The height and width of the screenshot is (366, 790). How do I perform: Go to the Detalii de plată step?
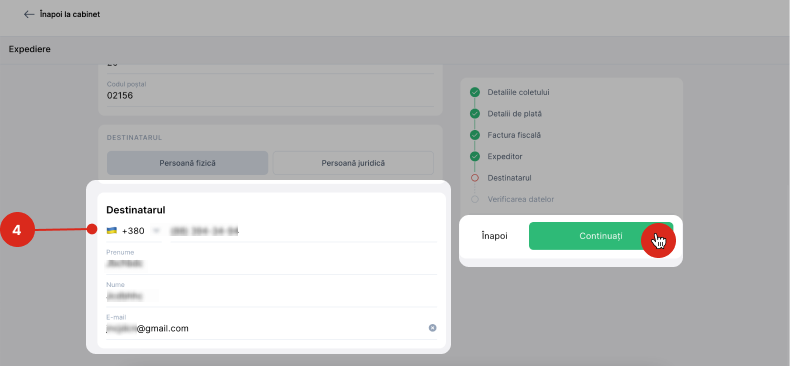click(x=514, y=114)
